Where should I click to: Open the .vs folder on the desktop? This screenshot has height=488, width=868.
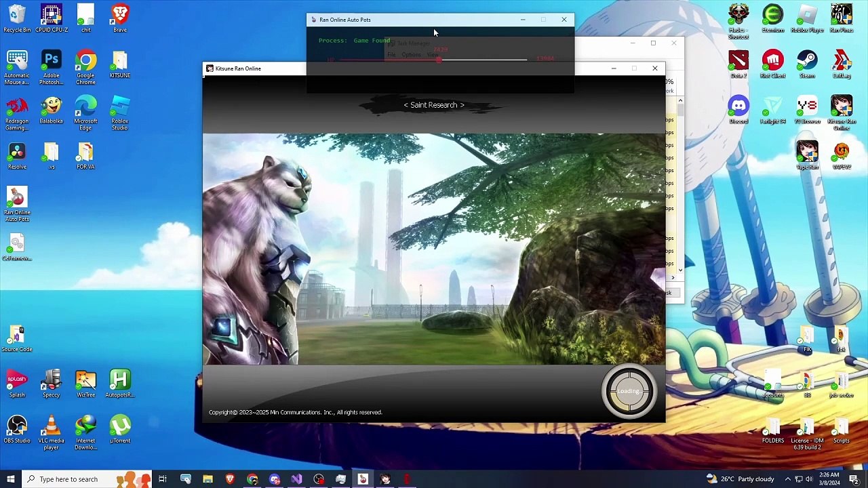[52, 156]
